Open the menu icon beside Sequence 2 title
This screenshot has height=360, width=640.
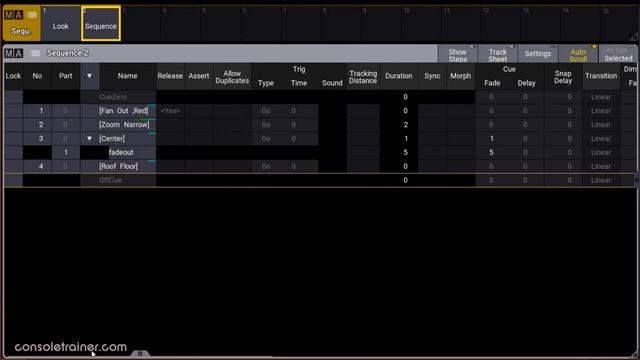[36, 53]
